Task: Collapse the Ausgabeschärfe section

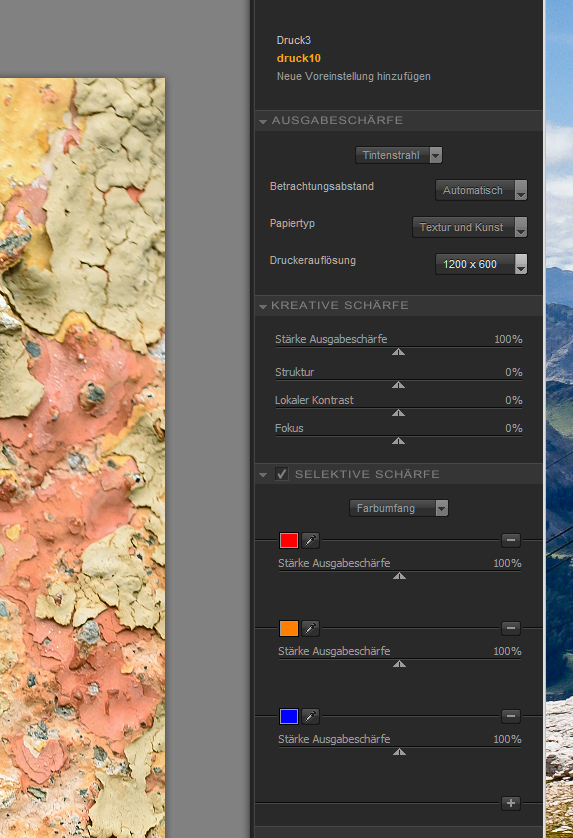Action: 262,121
